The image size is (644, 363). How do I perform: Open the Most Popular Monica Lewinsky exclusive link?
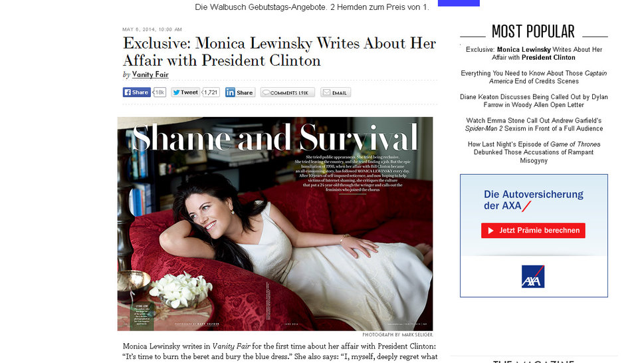[534, 53]
